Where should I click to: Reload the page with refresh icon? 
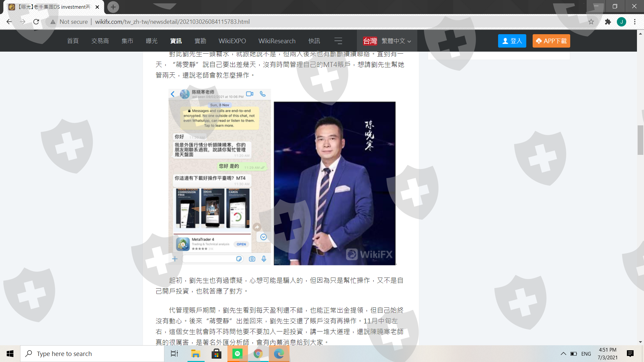[36, 22]
